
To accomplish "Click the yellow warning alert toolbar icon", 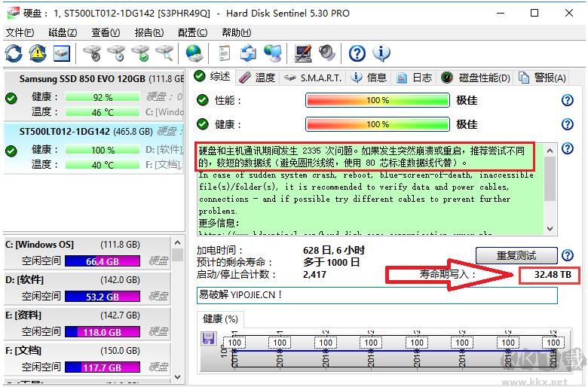I will tap(38, 53).
